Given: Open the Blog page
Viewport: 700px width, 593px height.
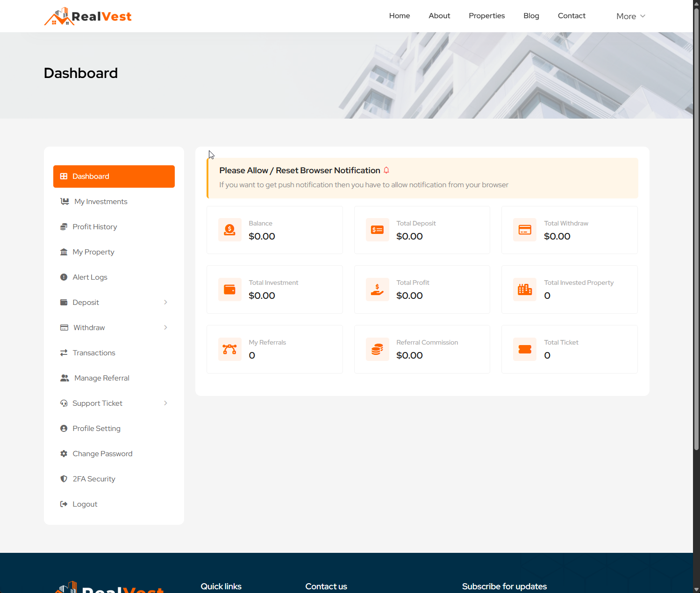Looking at the screenshot, I should click(531, 16).
